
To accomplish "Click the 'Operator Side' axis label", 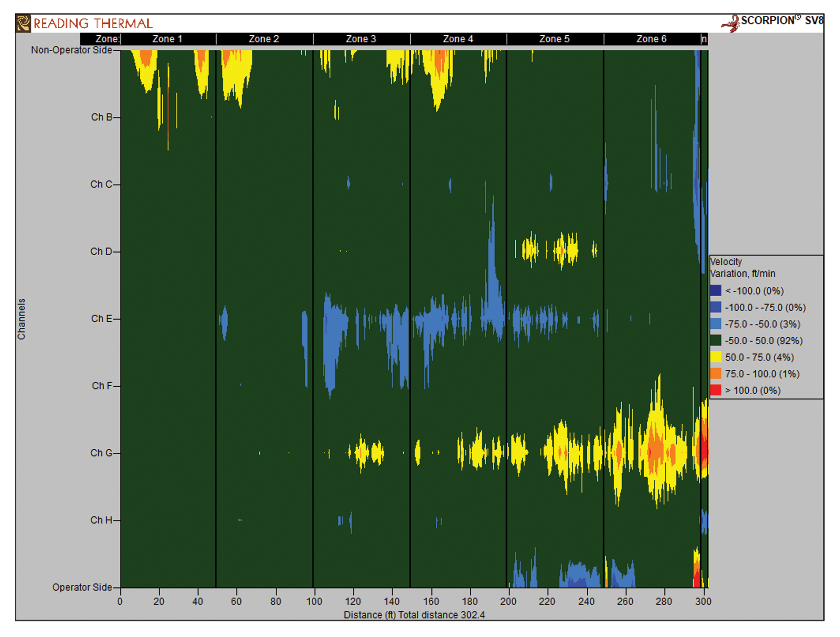I will pyautogui.click(x=82, y=588).
